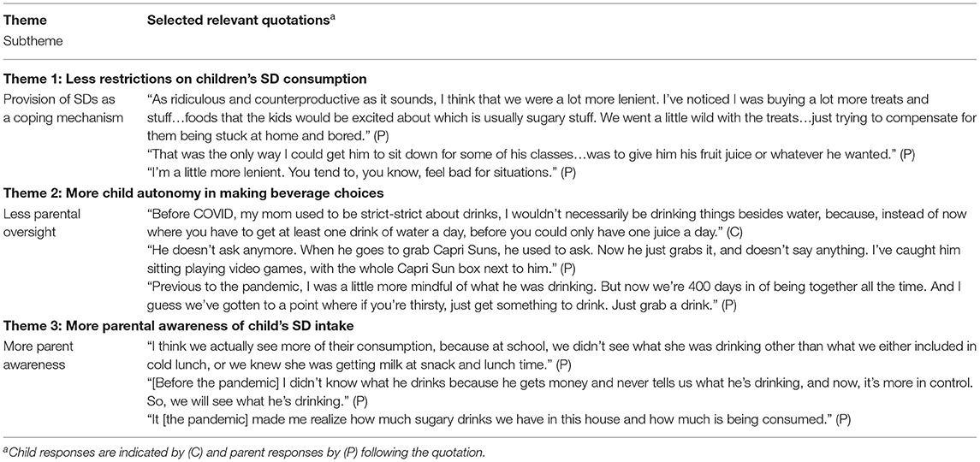Click the quote about seeing more consumption
Screen dimensions: 980x462
557,353
